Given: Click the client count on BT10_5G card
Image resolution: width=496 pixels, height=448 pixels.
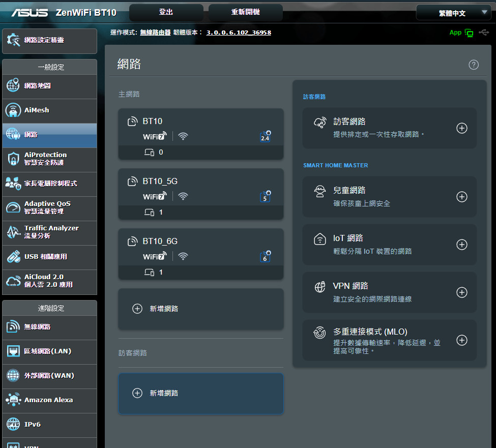Looking at the screenshot, I should (161, 212).
